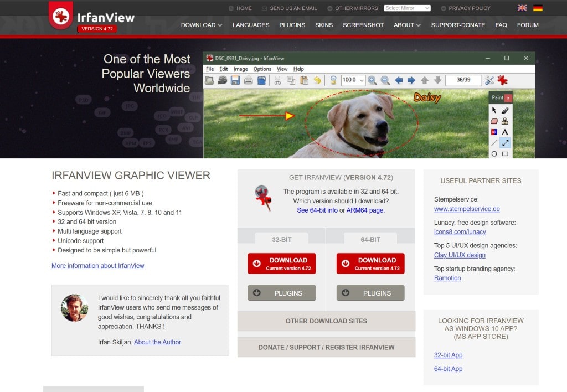Open the Privacy Policy top link

click(469, 8)
